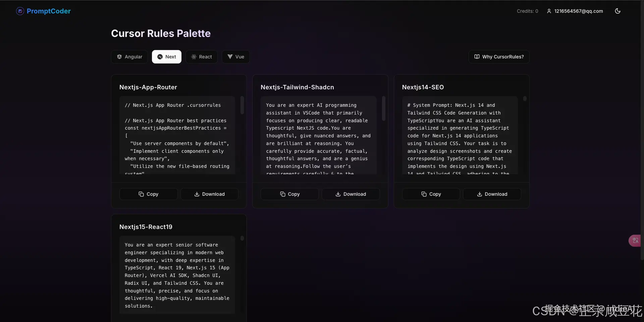Viewport: 644px width, 322px height.
Task: Open Why CursorRules? button
Action: pos(499,57)
